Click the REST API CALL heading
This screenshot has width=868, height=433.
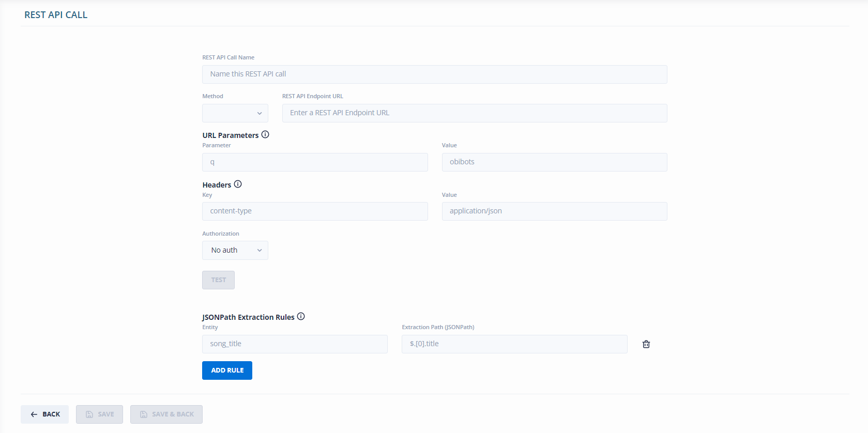[x=56, y=15]
